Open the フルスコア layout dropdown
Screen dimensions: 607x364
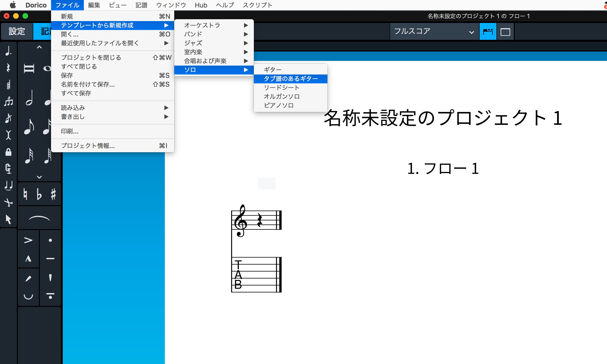click(434, 32)
